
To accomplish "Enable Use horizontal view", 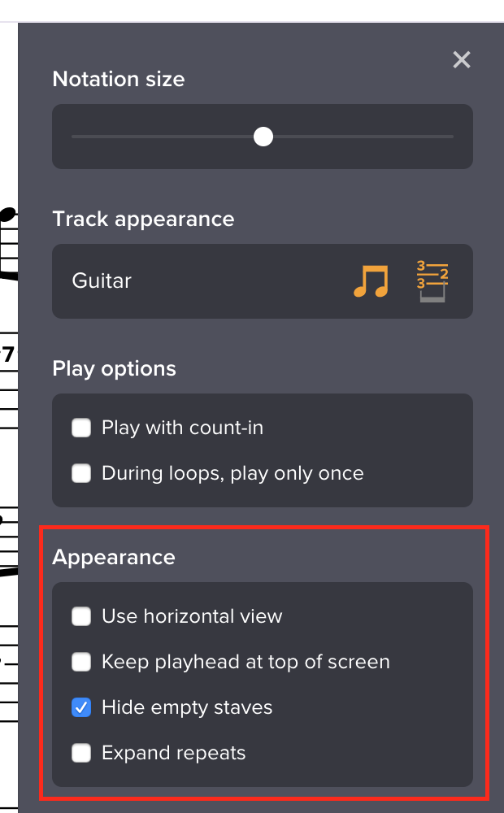I will pyautogui.click(x=80, y=616).
